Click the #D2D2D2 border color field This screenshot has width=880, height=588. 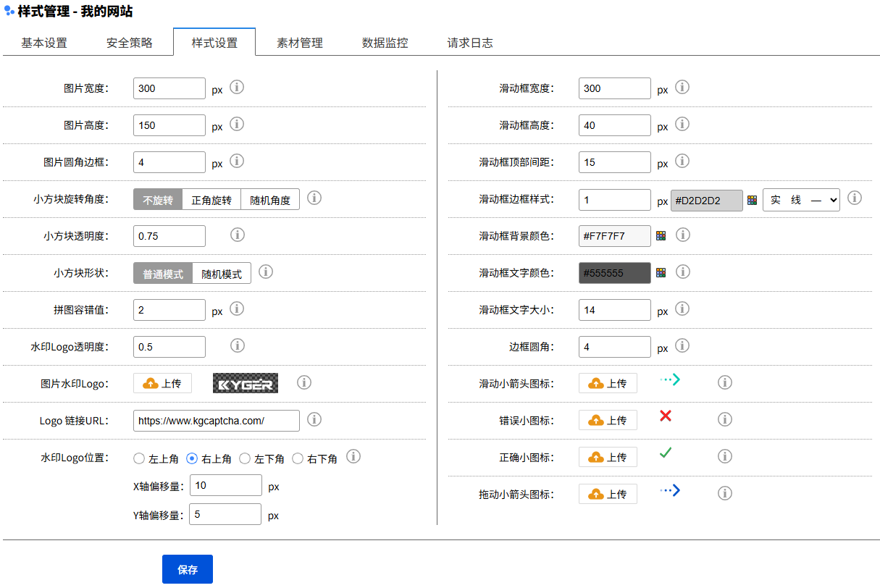707,200
